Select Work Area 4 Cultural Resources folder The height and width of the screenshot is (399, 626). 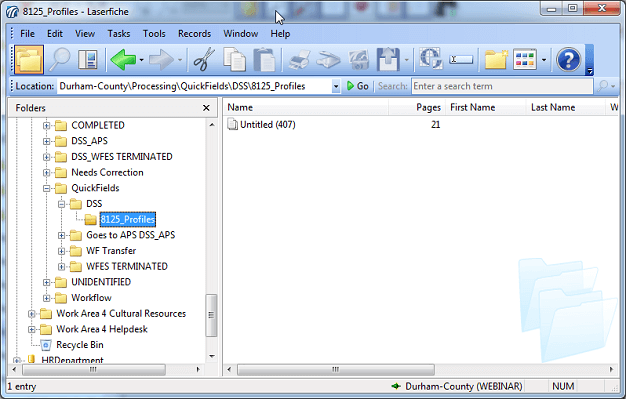click(121, 314)
